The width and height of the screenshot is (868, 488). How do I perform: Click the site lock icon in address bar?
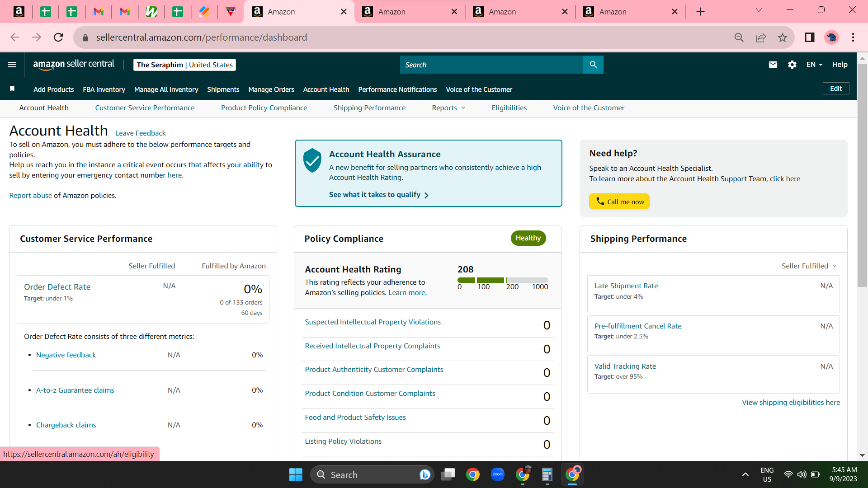tap(85, 38)
